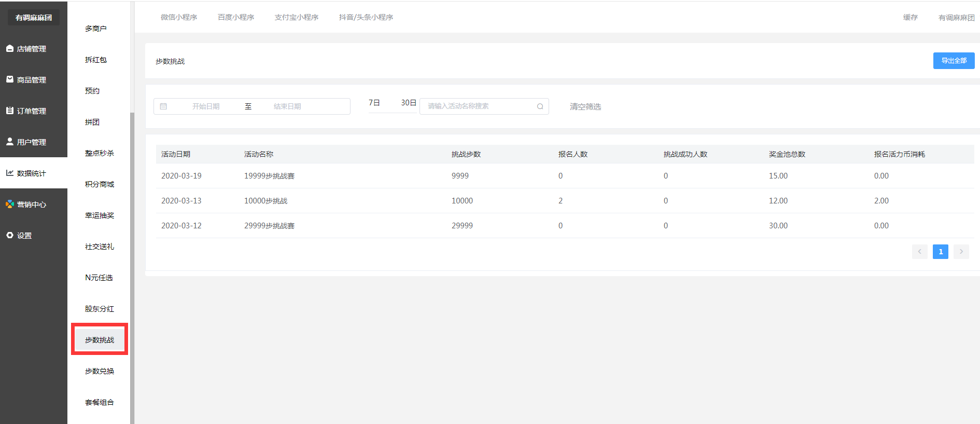Image resolution: width=980 pixels, height=424 pixels.
Task: Select 拼团 in the submenu
Action: [92, 122]
